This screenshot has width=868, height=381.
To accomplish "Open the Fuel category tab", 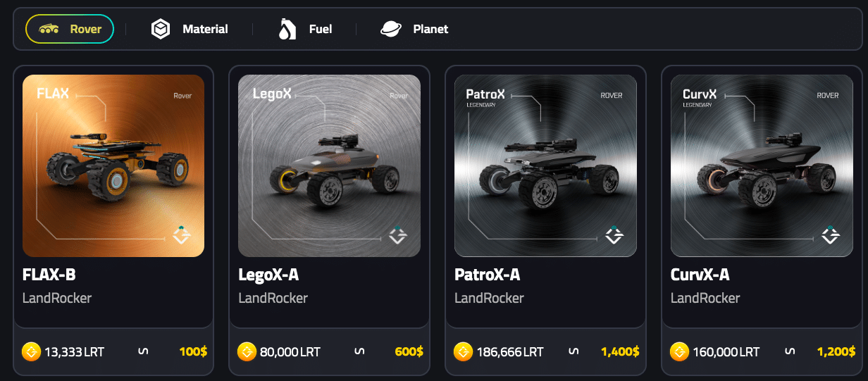I will pyautogui.click(x=304, y=29).
